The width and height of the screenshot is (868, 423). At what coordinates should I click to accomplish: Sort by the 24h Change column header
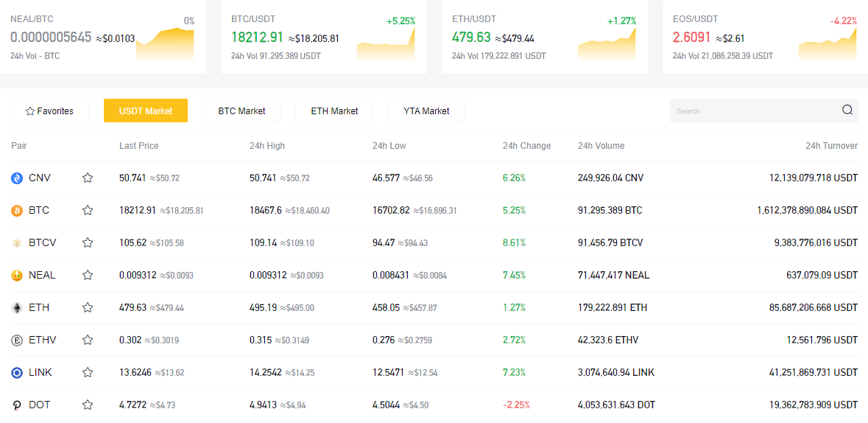pyautogui.click(x=527, y=146)
